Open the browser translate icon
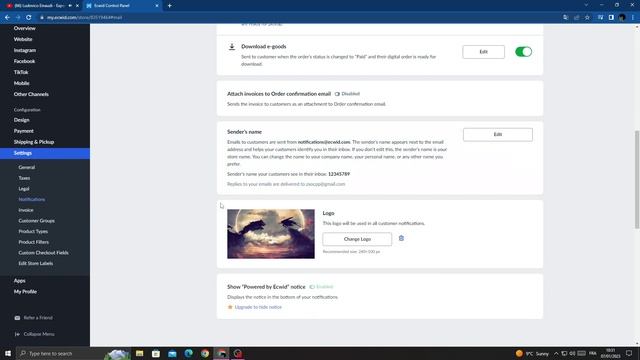This screenshot has width=640, height=360. pos(566,18)
